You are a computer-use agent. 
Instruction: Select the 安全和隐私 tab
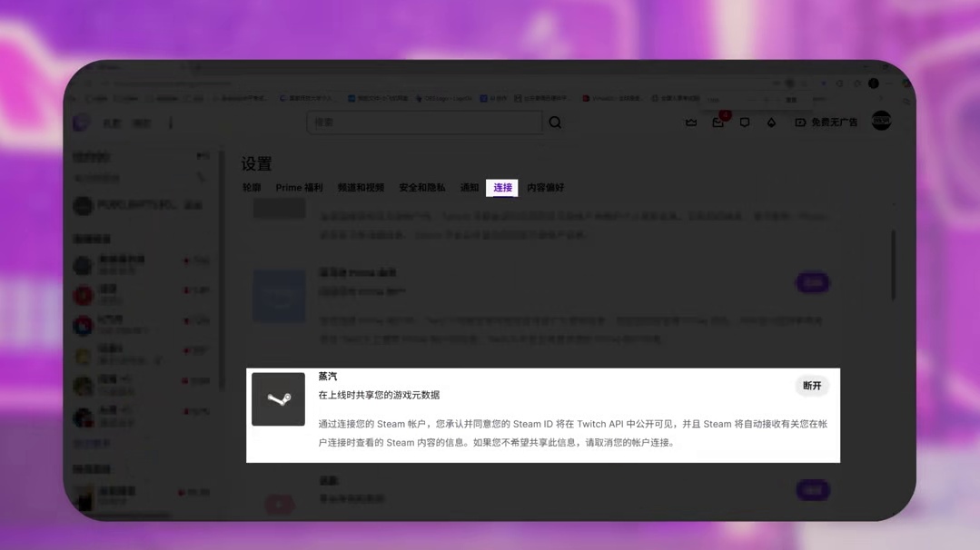coord(422,188)
